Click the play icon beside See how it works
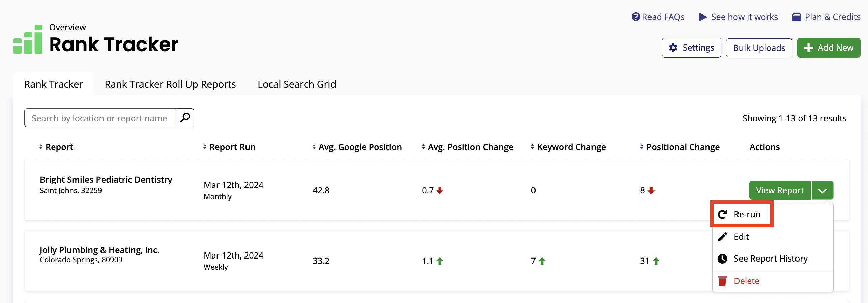The image size is (868, 303). 703,17
